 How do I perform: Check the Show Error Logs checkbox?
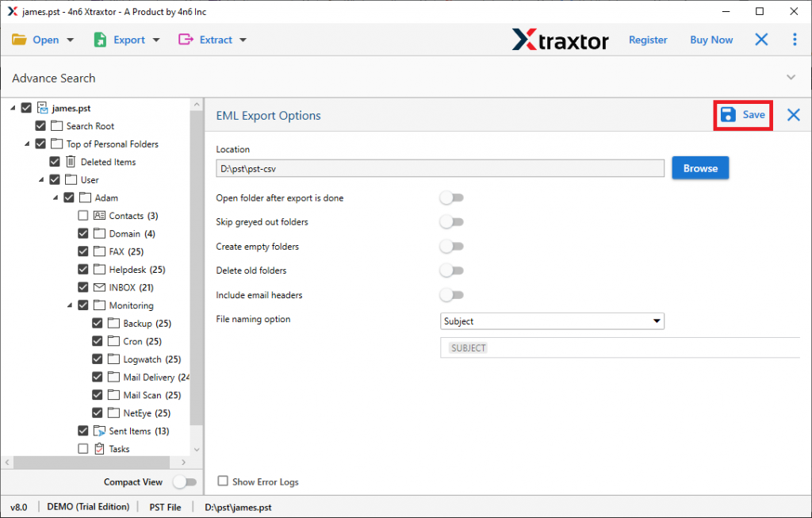click(223, 481)
